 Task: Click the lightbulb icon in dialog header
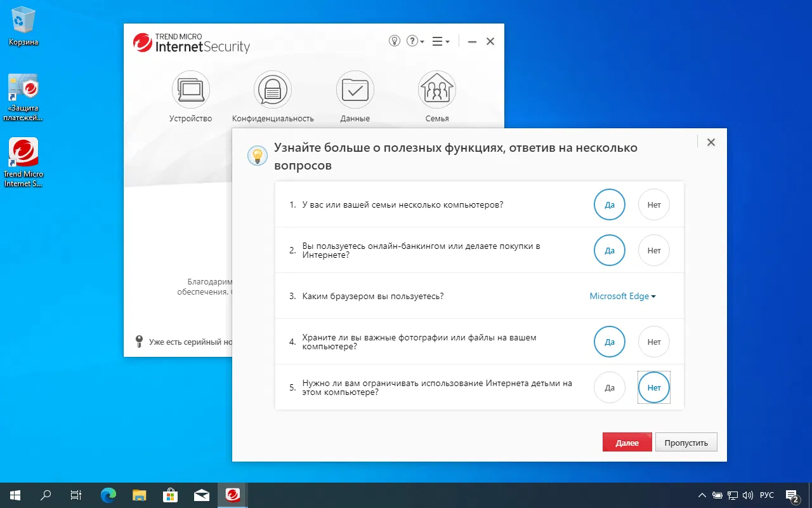pyautogui.click(x=257, y=155)
